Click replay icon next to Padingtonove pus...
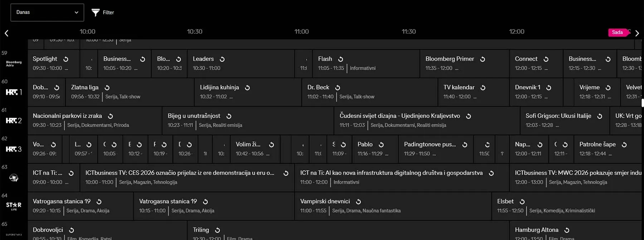Image resolution: width=644 pixels, height=240 pixels. tap(465, 145)
